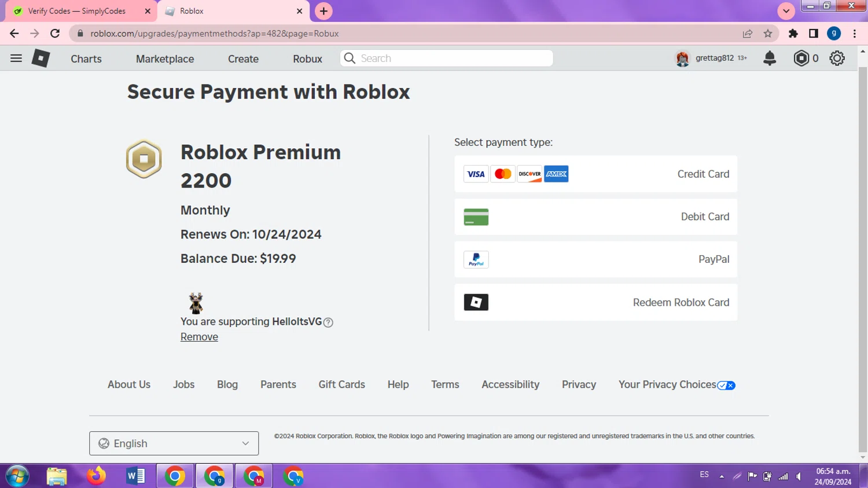Open the Create menu item
Screen dimensions: 868x488
[x=243, y=59]
